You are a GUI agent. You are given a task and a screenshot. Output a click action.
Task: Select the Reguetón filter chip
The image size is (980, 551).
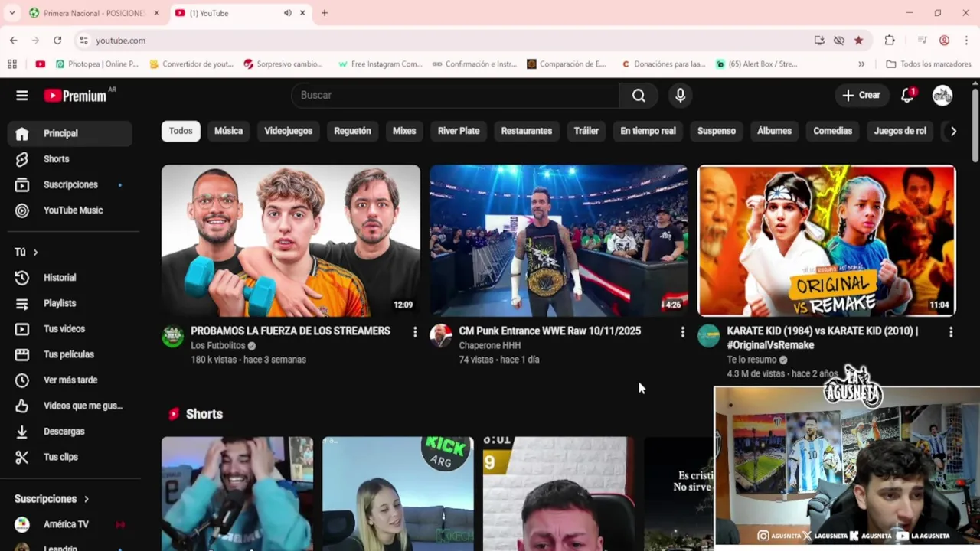pos(352,131)
